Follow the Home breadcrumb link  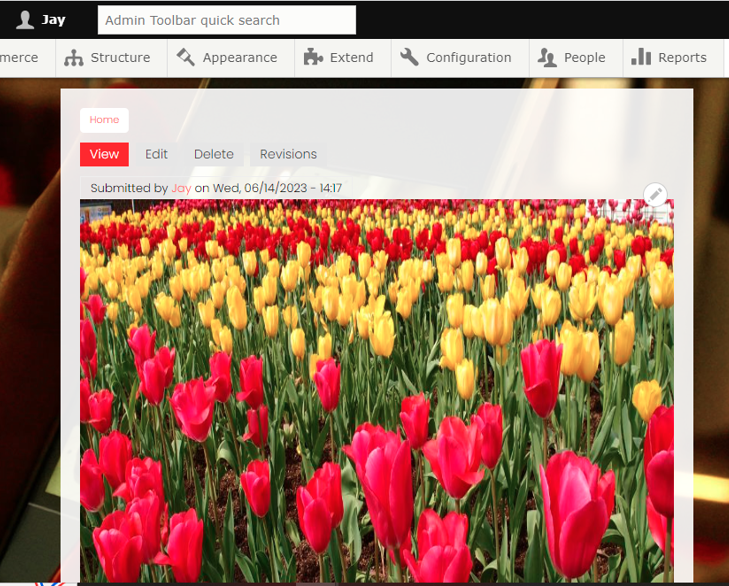coord(104,120)
